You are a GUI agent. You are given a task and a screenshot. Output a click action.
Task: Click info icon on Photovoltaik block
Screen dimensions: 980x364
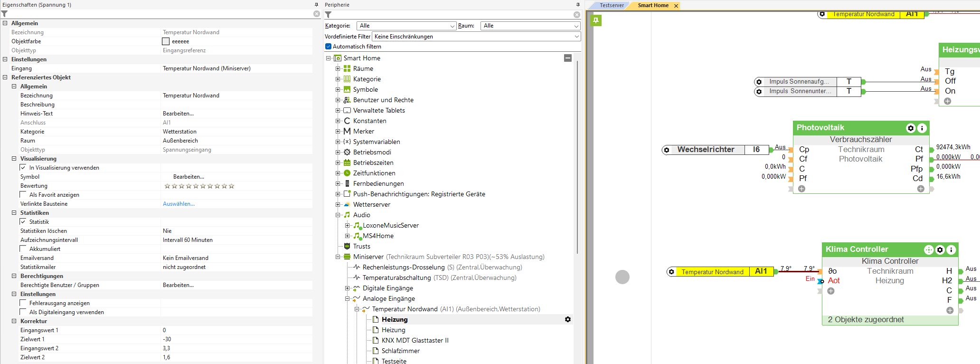pyautogui.click(x=922, y=128)
